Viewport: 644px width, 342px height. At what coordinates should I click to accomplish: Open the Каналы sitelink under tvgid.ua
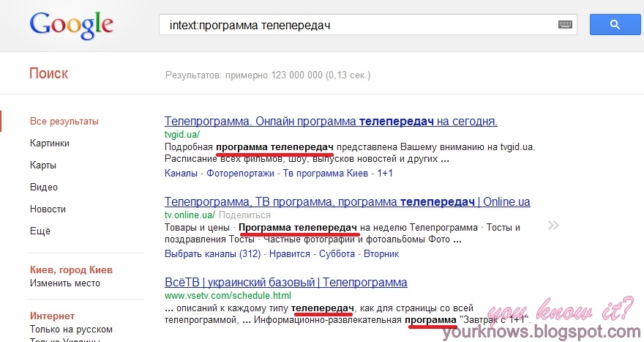[181, 173]
